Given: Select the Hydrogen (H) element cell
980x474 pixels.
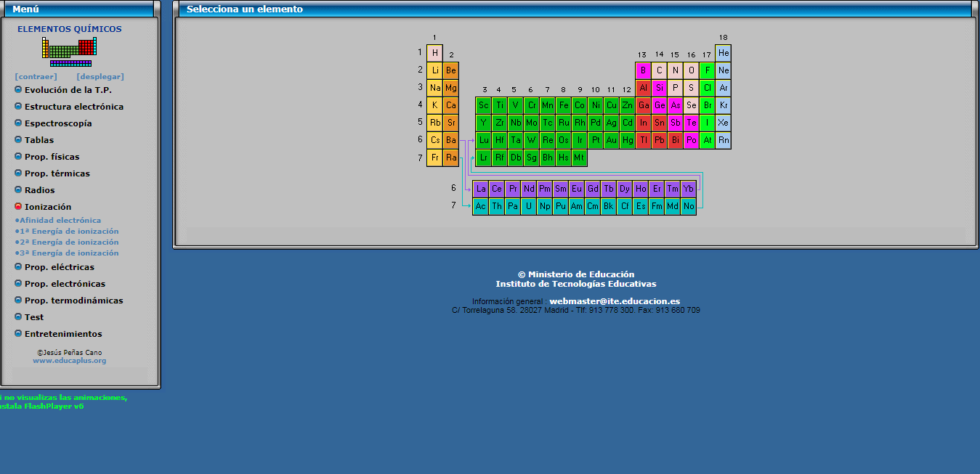Looking at the screenshot, I should point(434,53).
